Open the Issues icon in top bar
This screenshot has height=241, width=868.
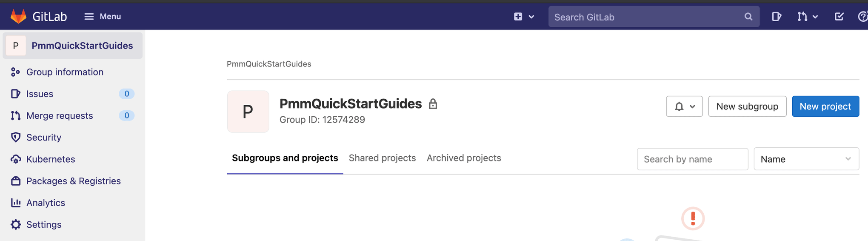776,17
